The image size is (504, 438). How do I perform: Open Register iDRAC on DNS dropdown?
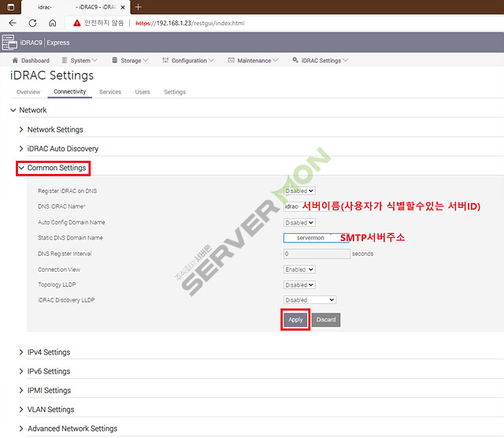[299, 191]
